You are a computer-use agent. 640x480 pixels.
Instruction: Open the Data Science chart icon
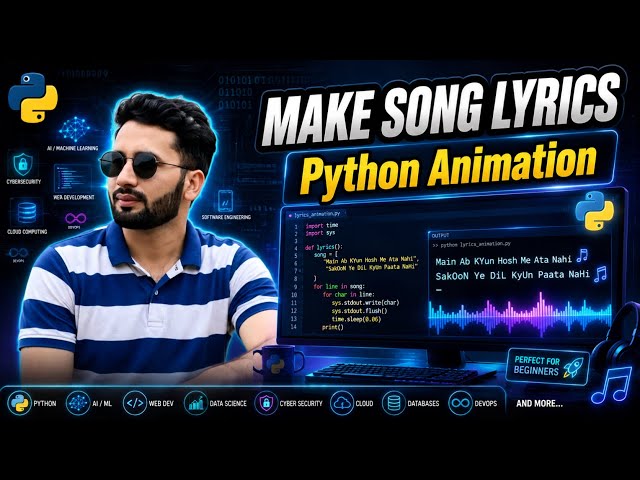click(x=196, y=403)
